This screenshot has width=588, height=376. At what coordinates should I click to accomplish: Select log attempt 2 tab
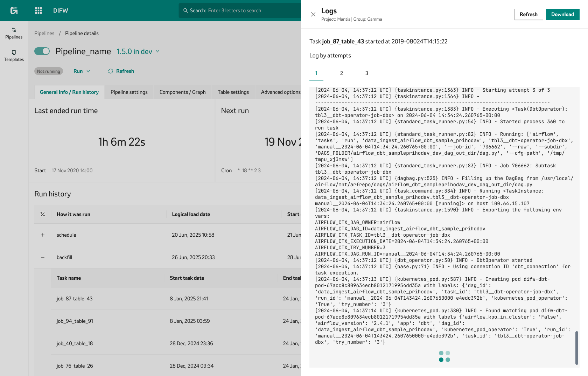click(x=342, y=73)
